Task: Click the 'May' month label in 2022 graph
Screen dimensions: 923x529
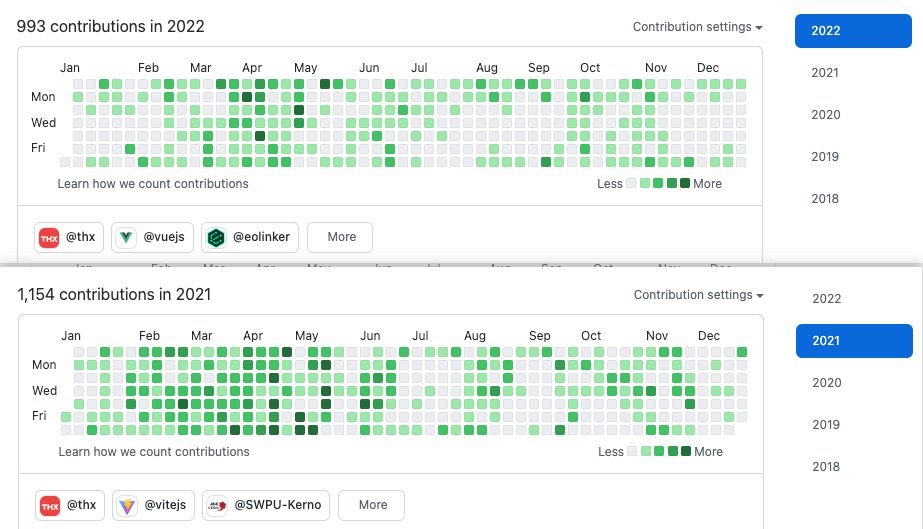Action: tap(306, 68)
